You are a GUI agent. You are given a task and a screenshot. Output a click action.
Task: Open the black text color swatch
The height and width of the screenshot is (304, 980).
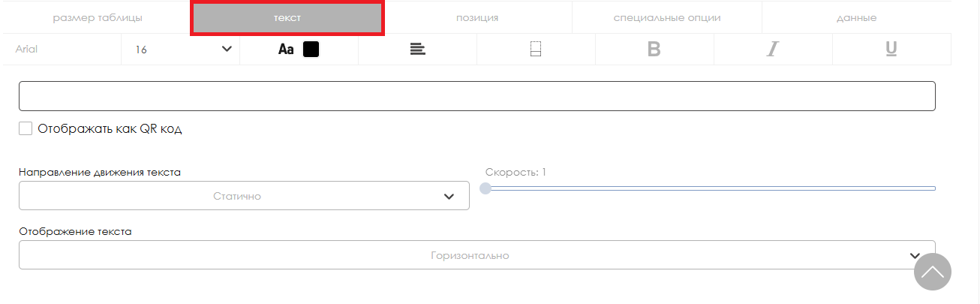[311, 50]
